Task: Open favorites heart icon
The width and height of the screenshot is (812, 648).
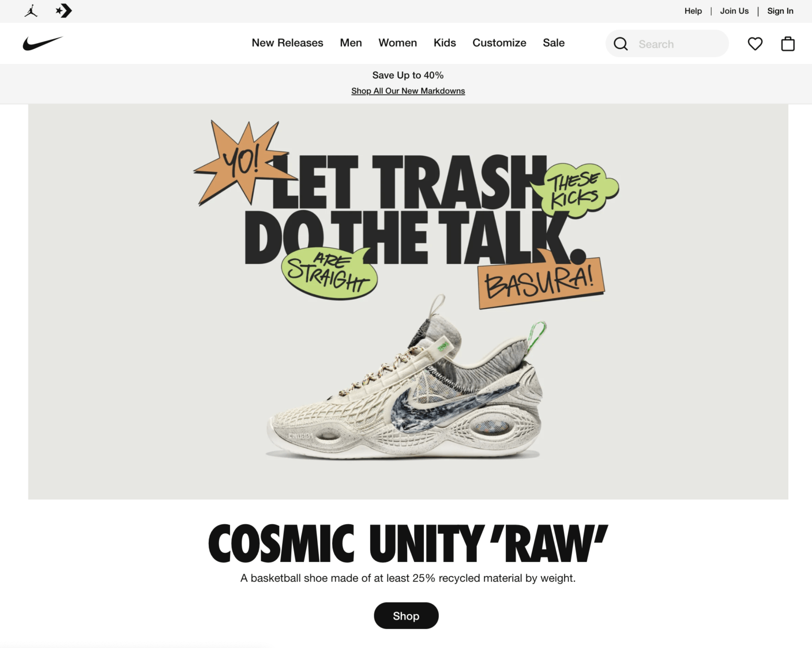Action: tap(755, 43)
